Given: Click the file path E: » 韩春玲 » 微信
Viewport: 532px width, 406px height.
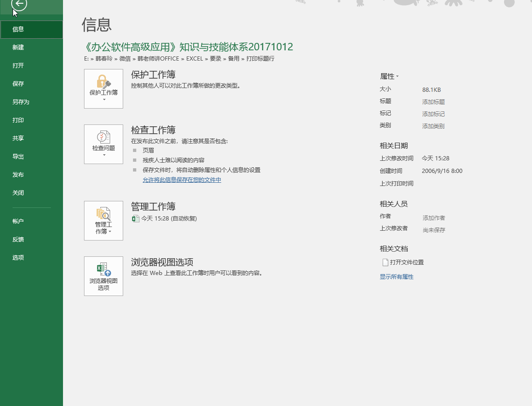Looking at the screenshot, I should pyautogui.click(x=107, y=59).
